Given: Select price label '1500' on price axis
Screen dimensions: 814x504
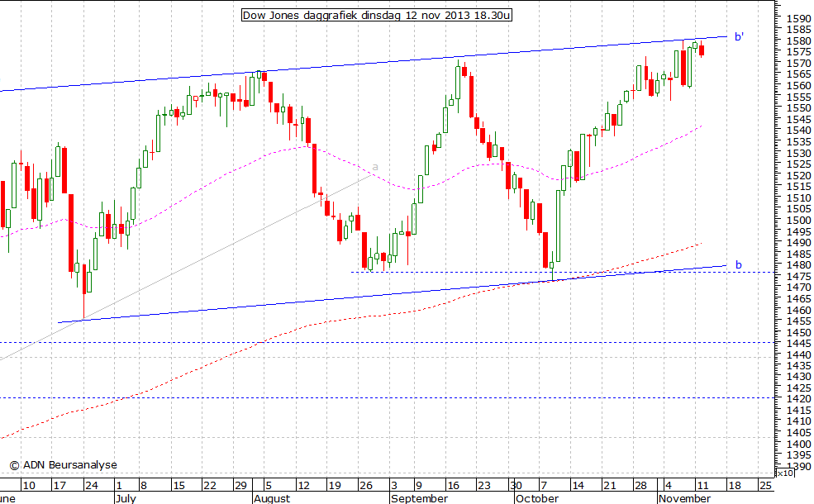Looking at the screenshot, I should tap(798, 220).
